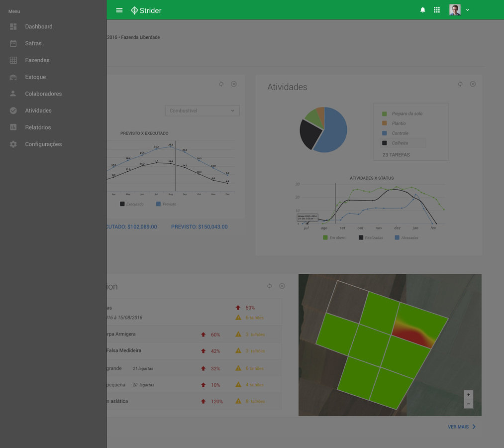Click the user avatar photo
The height and width of the screenshot is (448, 504).
coord(455,10)
